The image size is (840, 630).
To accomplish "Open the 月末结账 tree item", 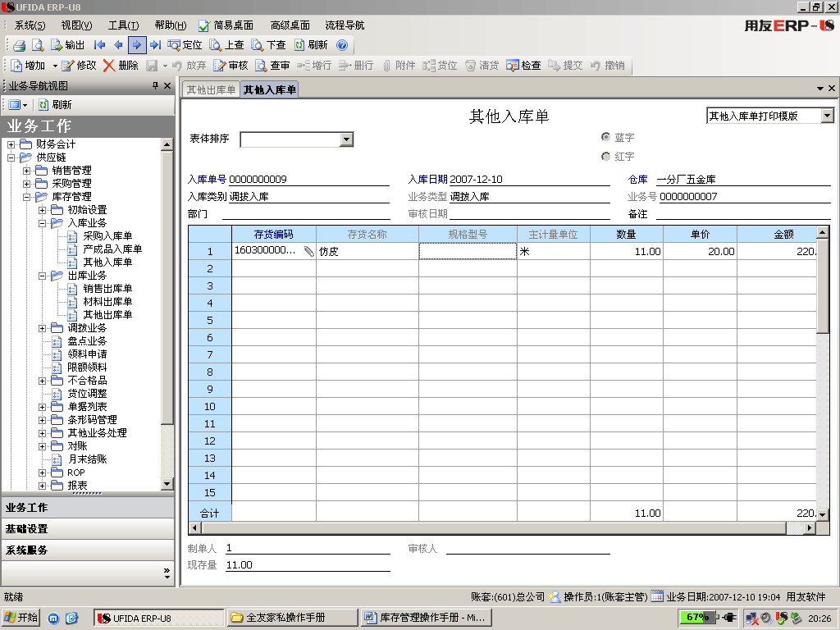I will point(87,459).
